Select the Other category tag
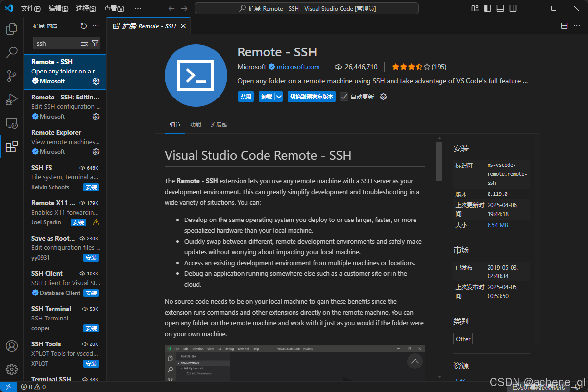588x392 pixels. click(x=463, y=339)
